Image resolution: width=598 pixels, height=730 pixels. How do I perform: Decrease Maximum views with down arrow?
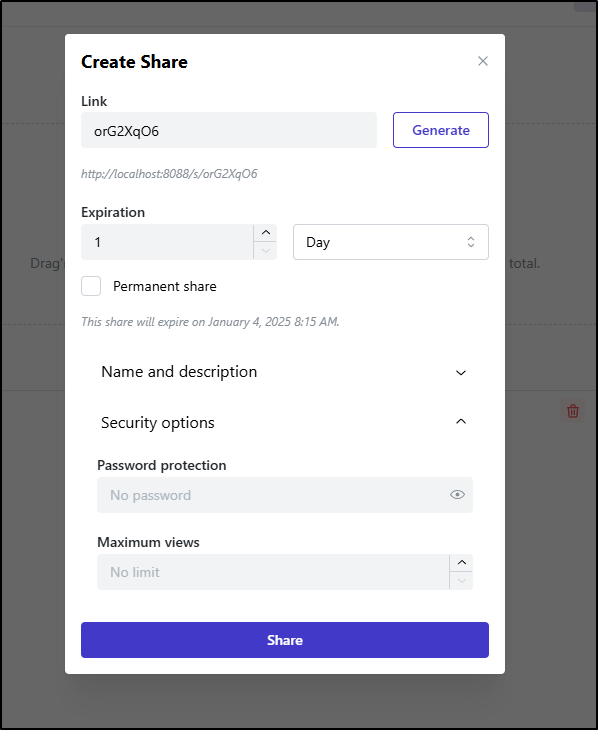462,581
